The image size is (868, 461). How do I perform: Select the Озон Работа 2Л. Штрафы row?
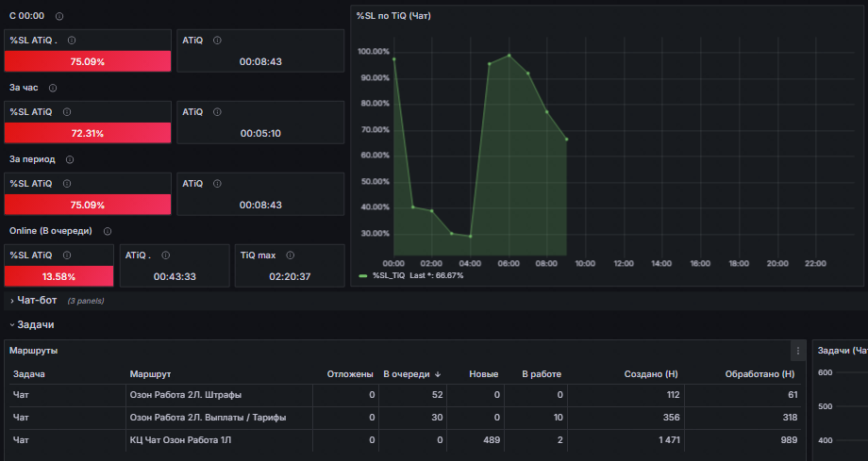(x=405, y=395)
